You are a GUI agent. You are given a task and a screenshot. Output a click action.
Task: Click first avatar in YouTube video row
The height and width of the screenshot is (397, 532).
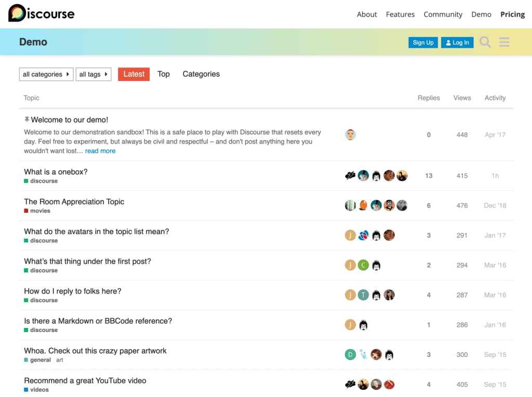(x=350, y=385)
